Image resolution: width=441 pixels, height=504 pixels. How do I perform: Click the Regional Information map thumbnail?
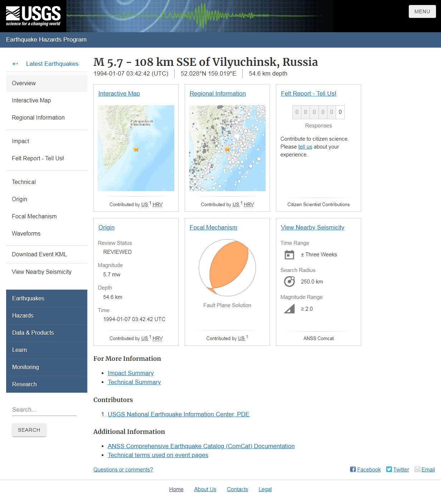point(227,148)
